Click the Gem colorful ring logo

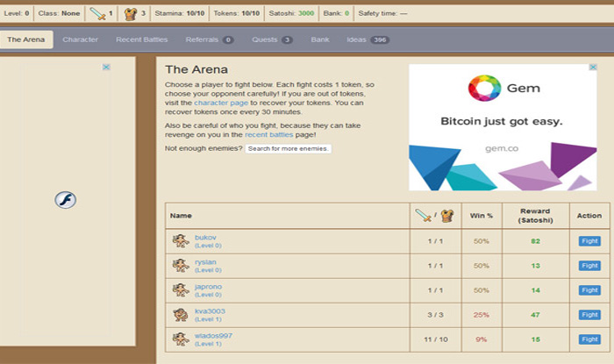(484, 88)
